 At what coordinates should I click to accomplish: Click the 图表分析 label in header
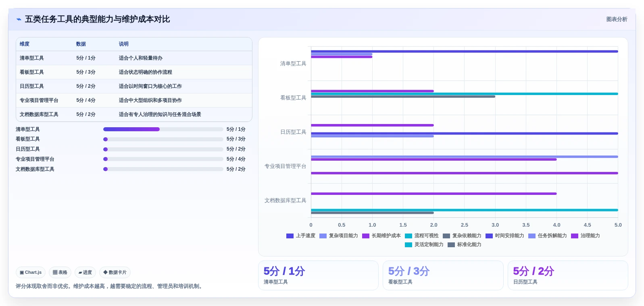pyautogui.click(x=617, y=19)
